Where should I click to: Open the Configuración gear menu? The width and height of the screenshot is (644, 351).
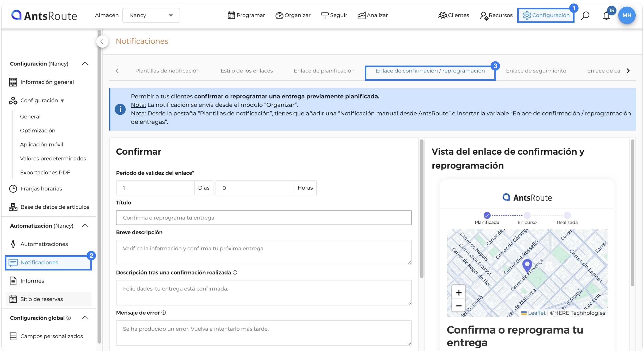point(546,15)
